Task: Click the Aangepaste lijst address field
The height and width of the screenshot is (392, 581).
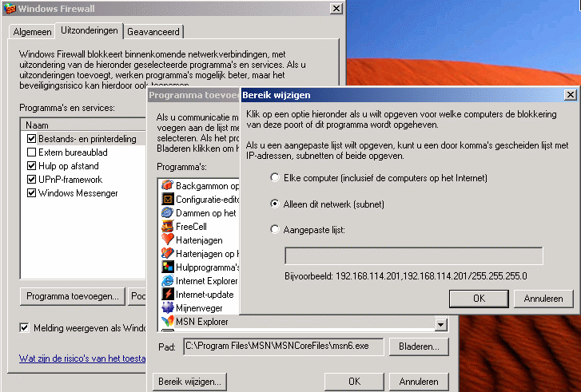Action: (x=414, y=255)
